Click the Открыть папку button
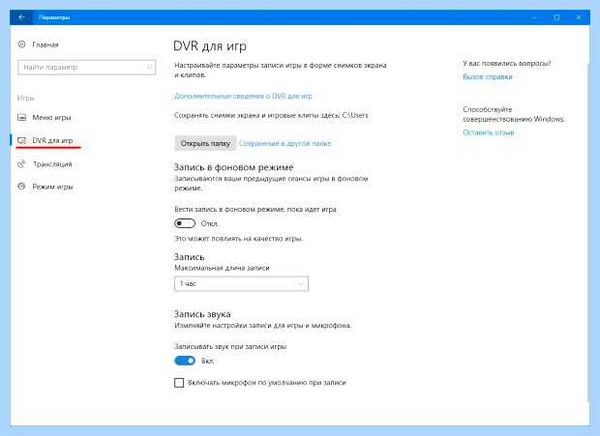 tap(205, 143)
